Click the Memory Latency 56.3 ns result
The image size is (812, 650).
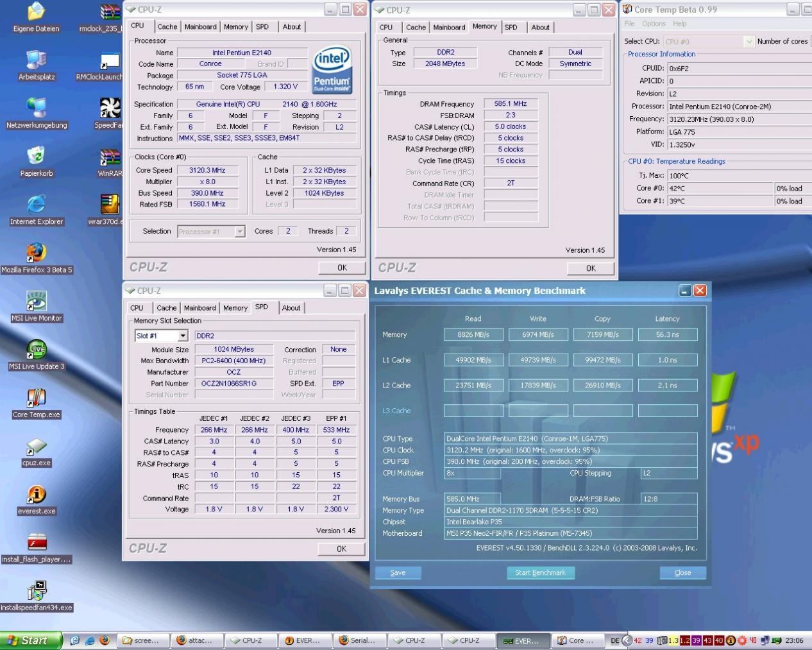coord(667,334)
